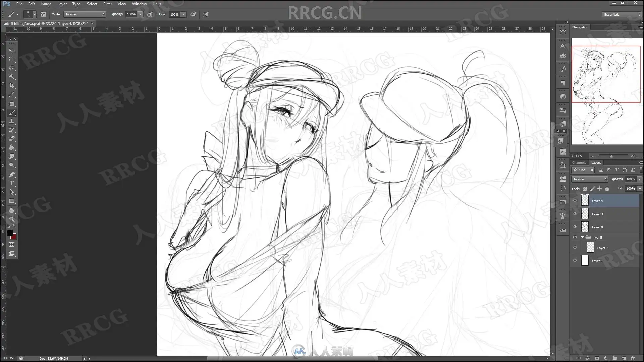Select the Lasso tool
The height and width of the screenshot is (362, 644).
12,68
